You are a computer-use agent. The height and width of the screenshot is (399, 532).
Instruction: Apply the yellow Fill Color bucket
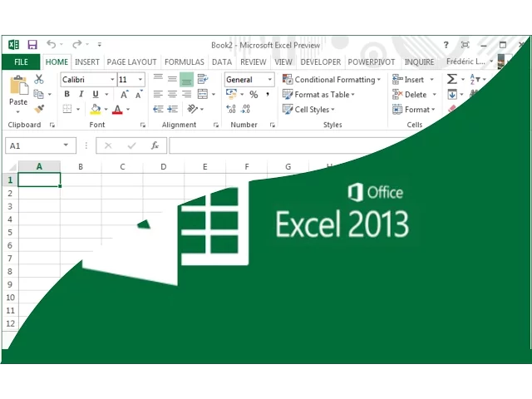coord(96,109)
